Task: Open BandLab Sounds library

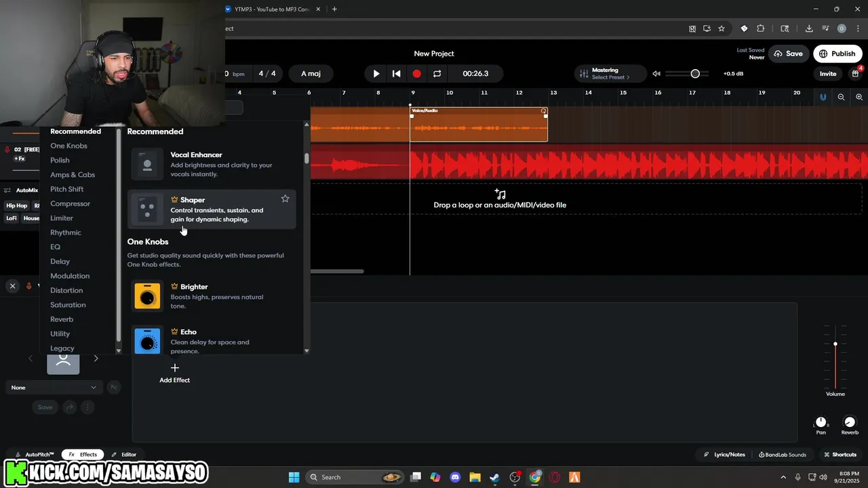Action: coord(783,454)
